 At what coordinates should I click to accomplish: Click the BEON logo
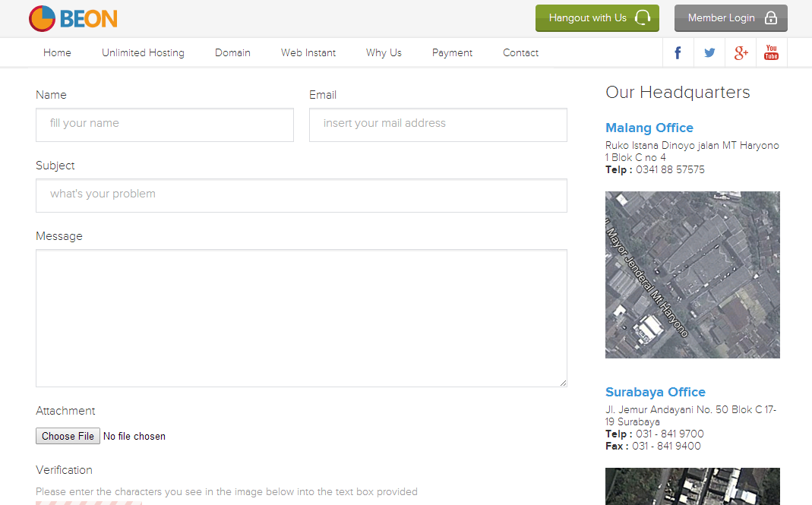click(x=73, y=19)
